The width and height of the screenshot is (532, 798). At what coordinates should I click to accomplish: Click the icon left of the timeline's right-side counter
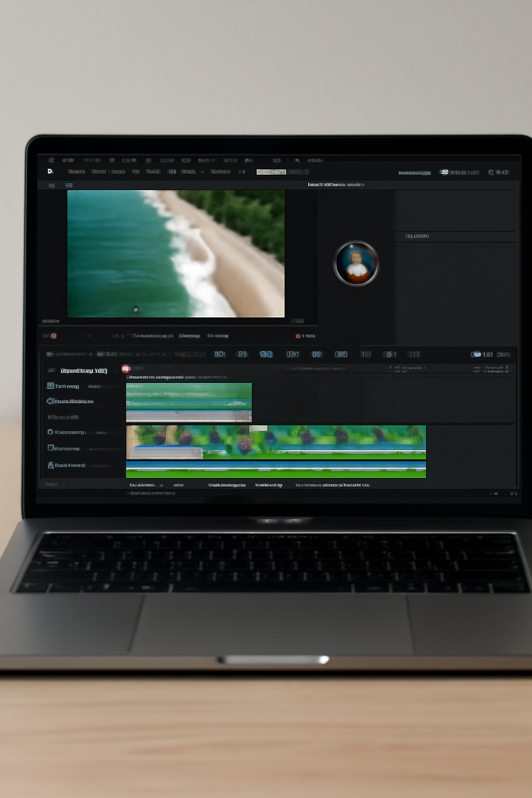click(475, 354)
